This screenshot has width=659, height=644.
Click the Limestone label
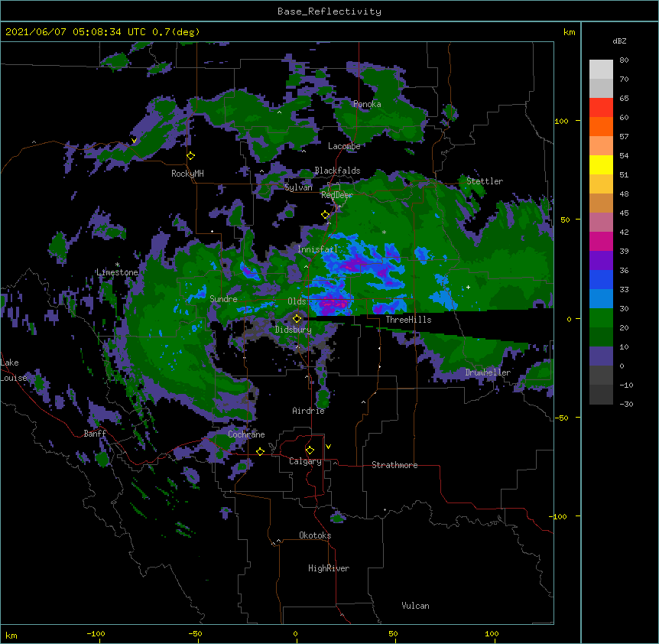tap(117, 272)
